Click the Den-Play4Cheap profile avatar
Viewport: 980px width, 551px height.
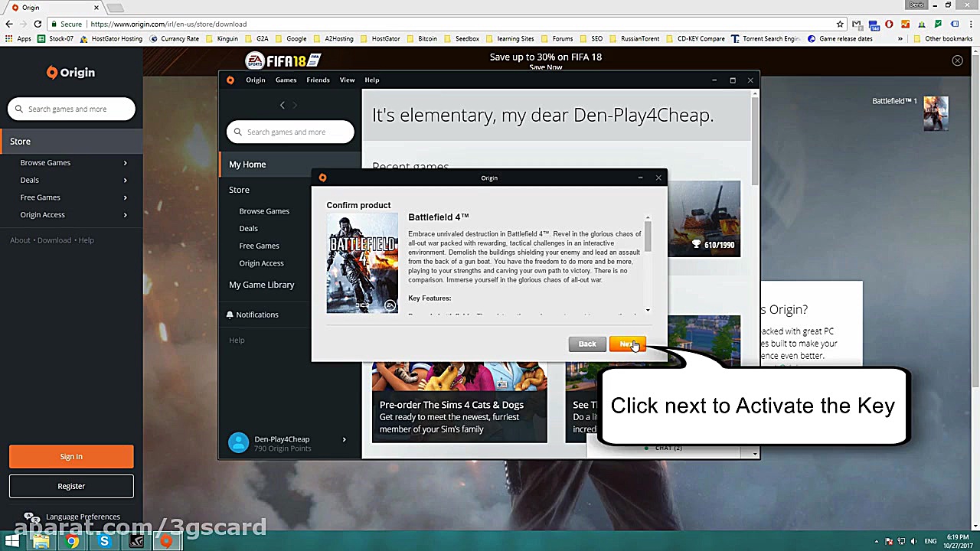(x=238, y=442)
